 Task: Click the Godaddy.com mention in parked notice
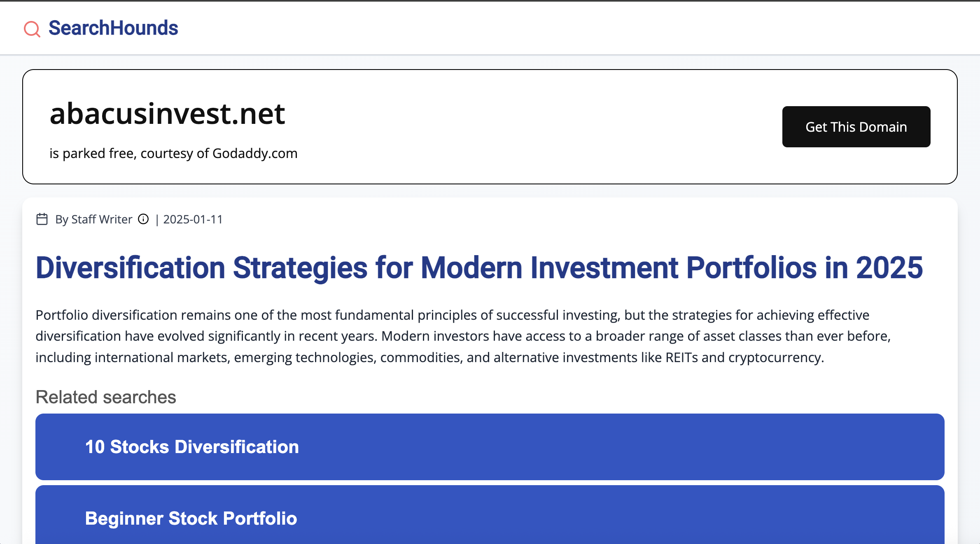(x=255, y=153)
